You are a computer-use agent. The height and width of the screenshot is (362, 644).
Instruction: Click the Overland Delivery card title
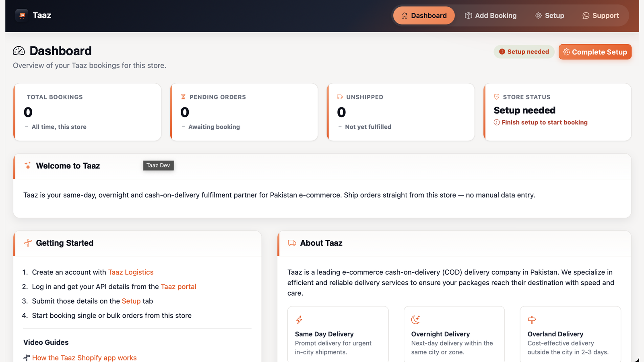click(555, 334)
